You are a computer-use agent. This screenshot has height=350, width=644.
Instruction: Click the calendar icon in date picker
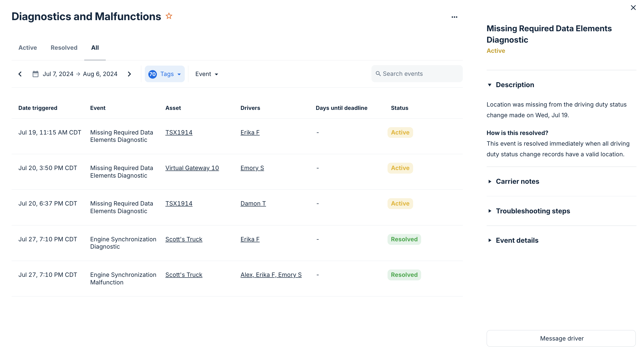click(x=35, y=74)
